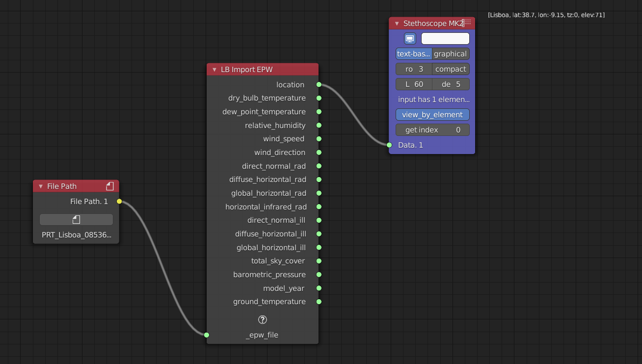Collapse the LB Import EPW node

pos(214,69)
